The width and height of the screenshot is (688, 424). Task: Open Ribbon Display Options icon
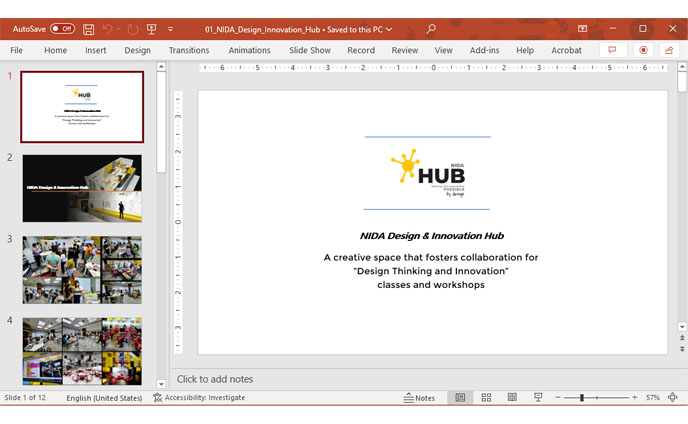click(582, 29)
